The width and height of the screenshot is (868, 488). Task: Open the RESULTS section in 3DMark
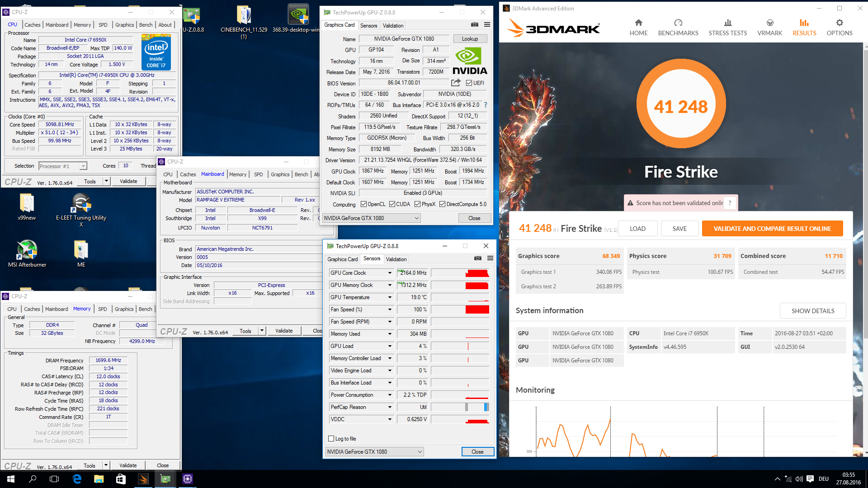[x=804, y=28]
